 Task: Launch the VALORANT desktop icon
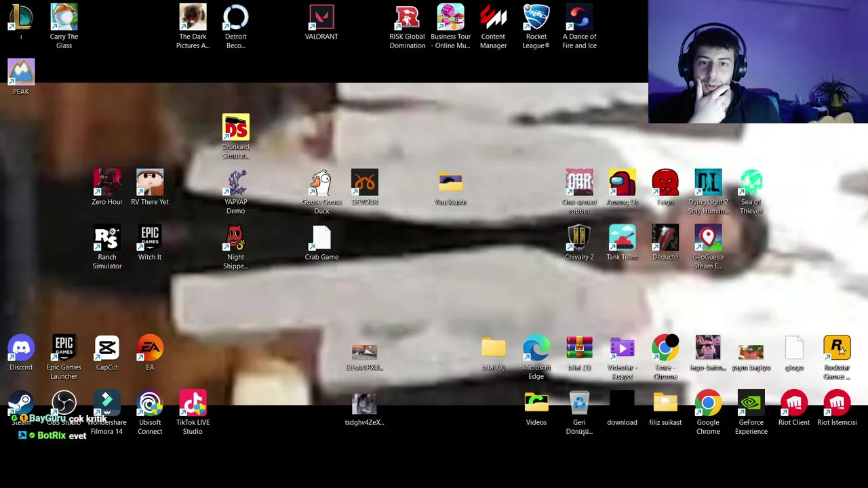point(321,22)
